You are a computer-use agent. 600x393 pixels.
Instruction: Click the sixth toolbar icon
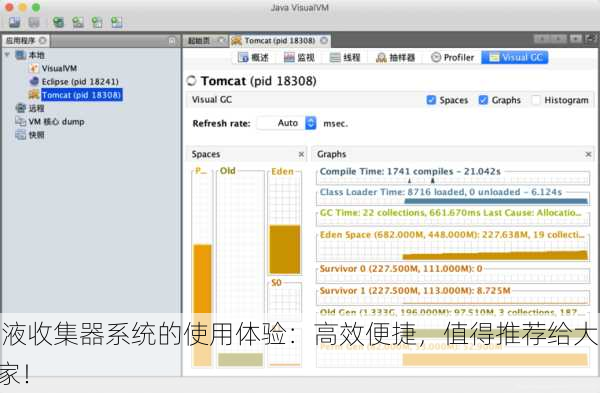[116, 22]
